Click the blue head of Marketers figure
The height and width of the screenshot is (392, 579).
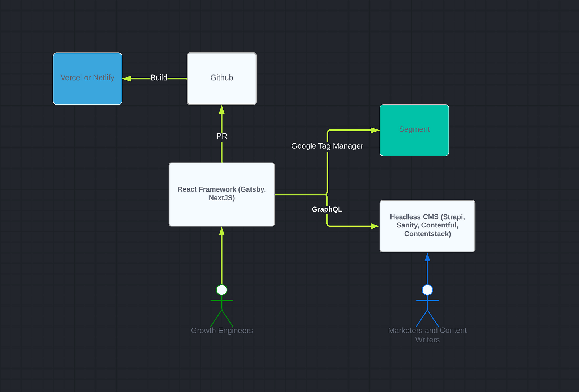pyautogui.click(x=427, y=289)
